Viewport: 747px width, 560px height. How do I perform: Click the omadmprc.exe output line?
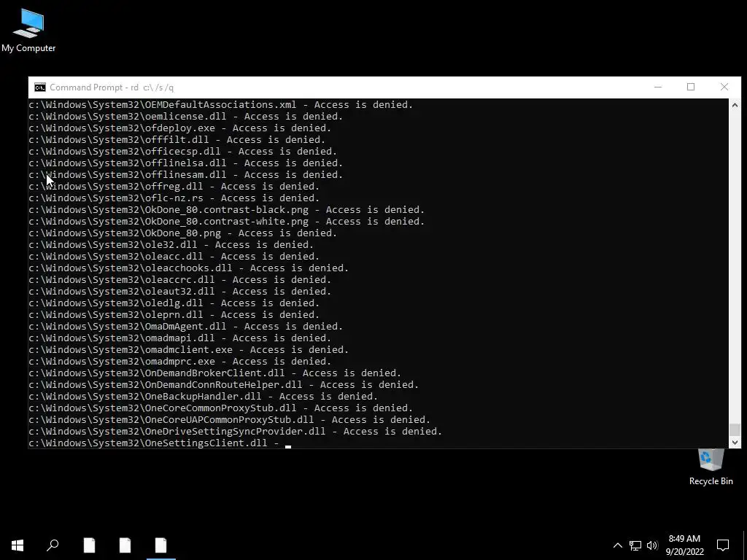pyautogui.click(x=179, y=362)
